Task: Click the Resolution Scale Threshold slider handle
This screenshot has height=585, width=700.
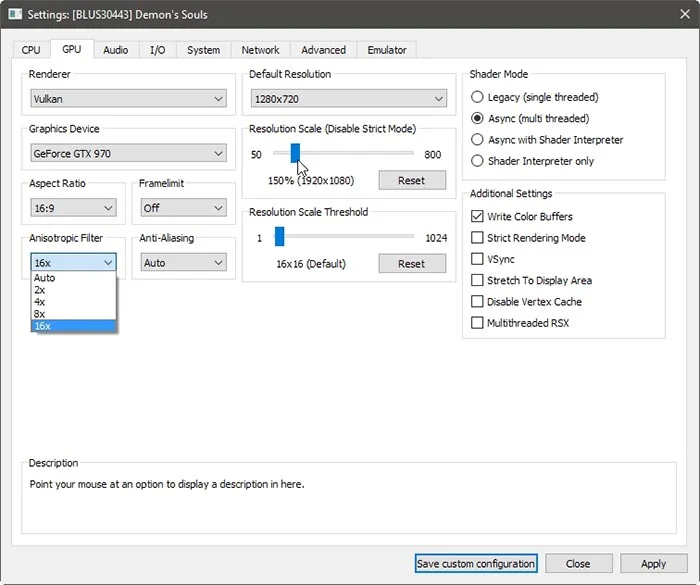Action: click(280, 237)
